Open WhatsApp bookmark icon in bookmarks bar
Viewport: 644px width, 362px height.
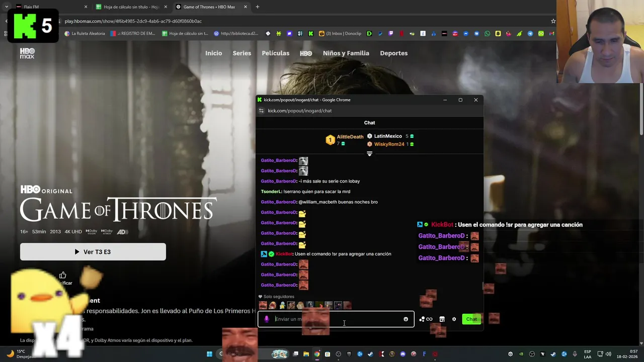487,34
